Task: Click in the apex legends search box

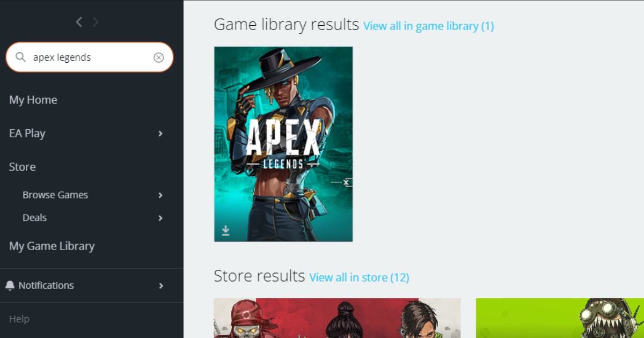Action: tap(90, 57)
